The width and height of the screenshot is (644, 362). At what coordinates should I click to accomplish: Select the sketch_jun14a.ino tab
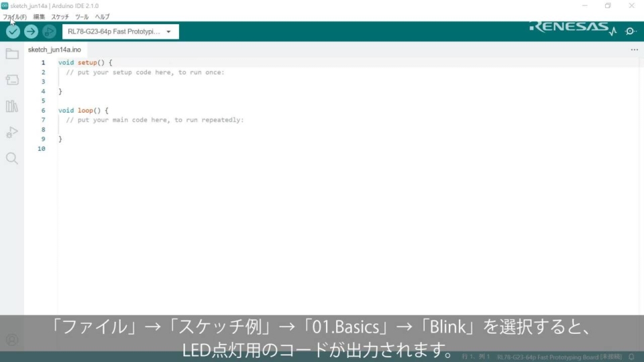54,50
